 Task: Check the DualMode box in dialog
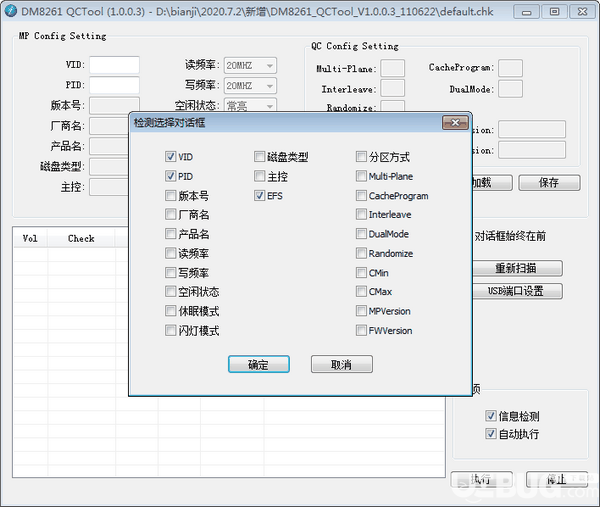click(361, 233)
